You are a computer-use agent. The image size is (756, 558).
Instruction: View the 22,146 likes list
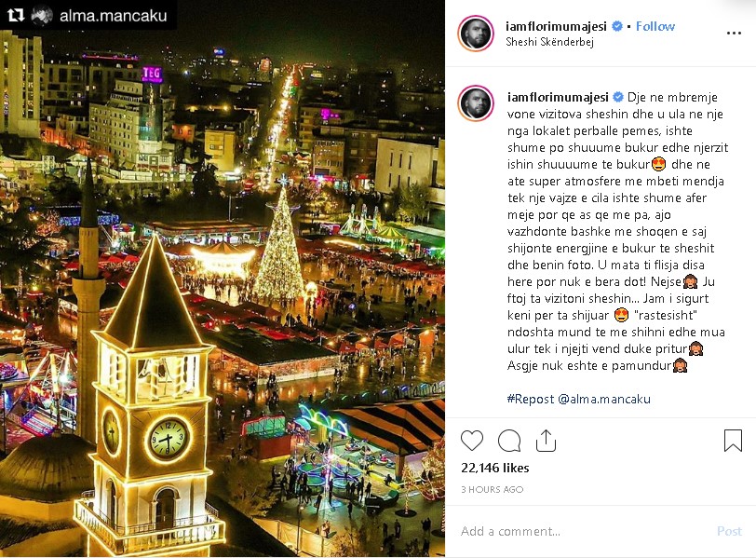[x=495, y=468]
